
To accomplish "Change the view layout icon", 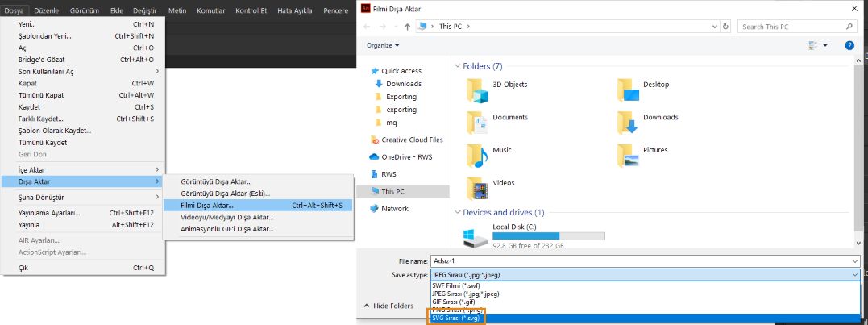I will (x=813, y=45).
